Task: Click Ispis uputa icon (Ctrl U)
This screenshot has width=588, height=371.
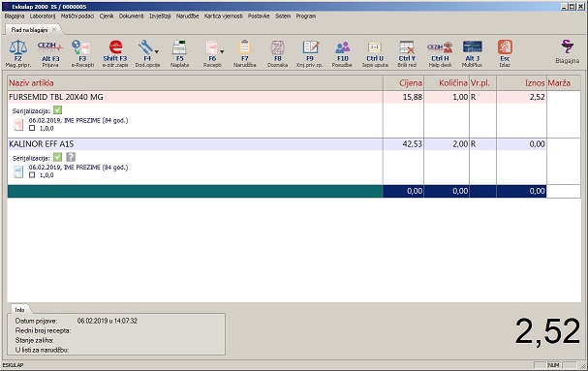Action: coord(375,47)
